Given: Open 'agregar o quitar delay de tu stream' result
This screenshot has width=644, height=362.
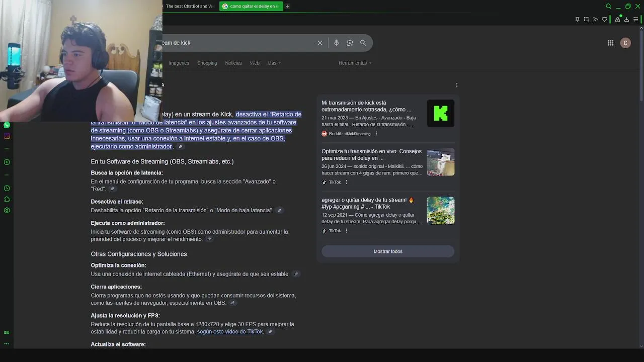Looking at the screenshot, I should coord(367,203).
